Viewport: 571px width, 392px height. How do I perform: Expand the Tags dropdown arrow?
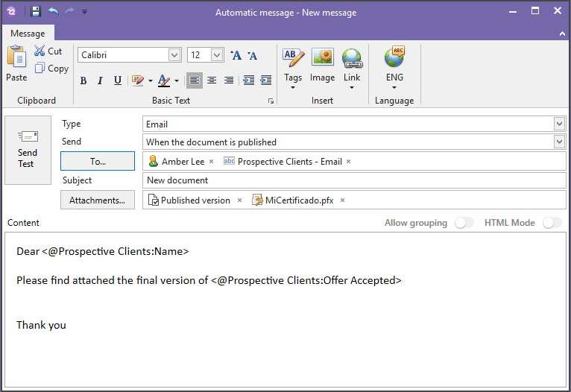293,88
